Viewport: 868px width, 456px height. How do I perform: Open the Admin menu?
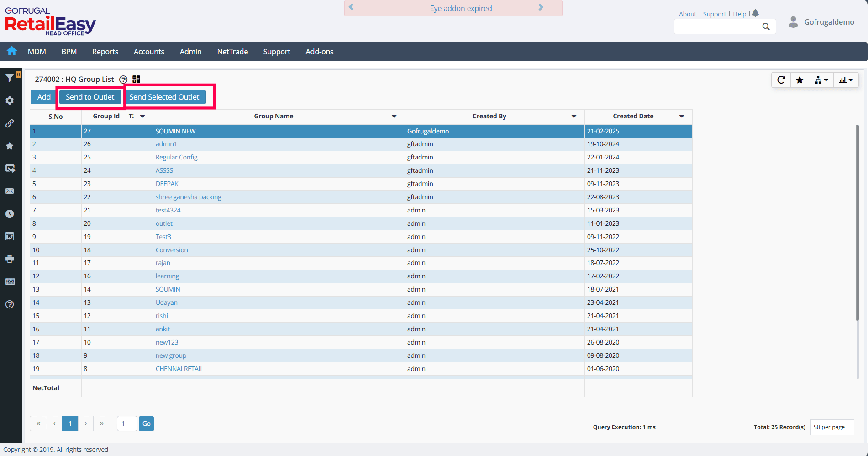pos(190,52)
